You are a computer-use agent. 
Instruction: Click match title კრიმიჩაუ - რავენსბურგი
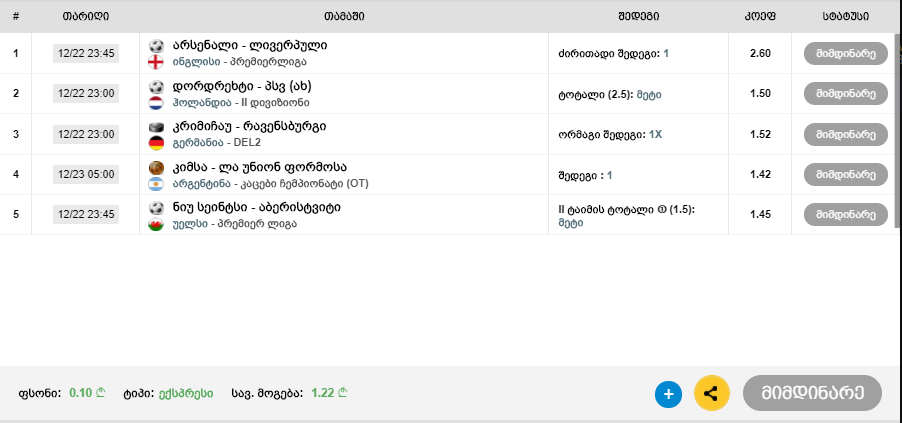pos(249,126)
